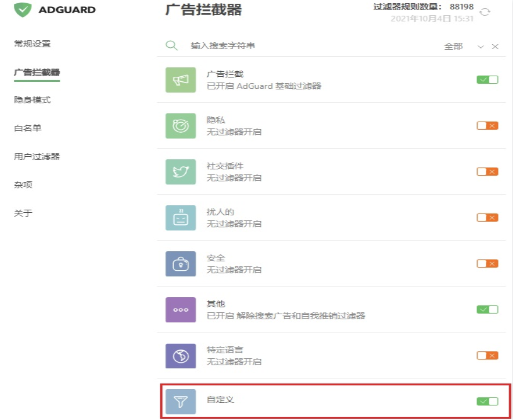Open the 自定义 category title
This screenshot has width=513, height=420.
pyautogui.click(x=220, y=399)
